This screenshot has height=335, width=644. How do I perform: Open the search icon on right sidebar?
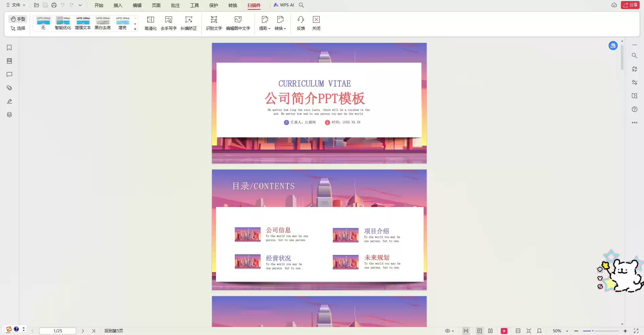coord(634,56)
